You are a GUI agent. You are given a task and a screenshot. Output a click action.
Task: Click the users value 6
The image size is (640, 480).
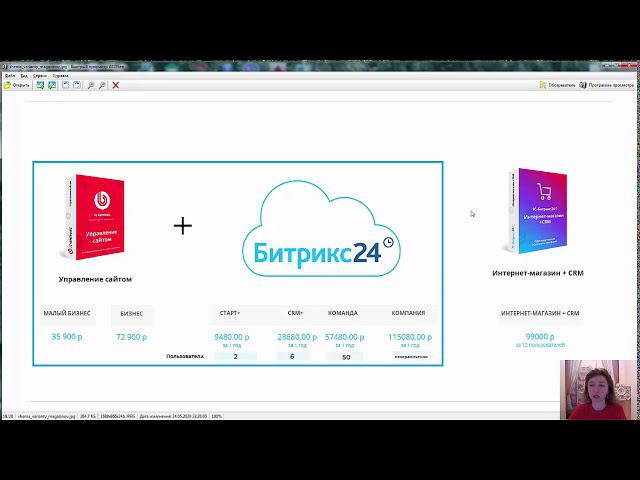tap(292, 356)
